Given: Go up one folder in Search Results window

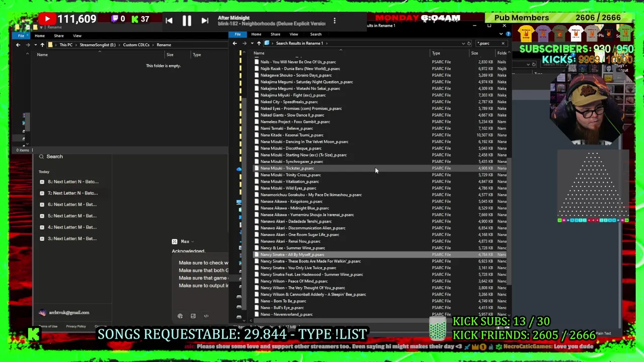Looking at the screenshot, I should (259, 43).
